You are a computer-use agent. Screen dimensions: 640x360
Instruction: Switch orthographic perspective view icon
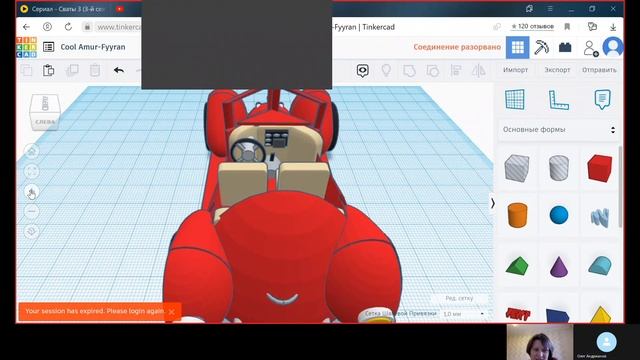[x=32, y=231]
